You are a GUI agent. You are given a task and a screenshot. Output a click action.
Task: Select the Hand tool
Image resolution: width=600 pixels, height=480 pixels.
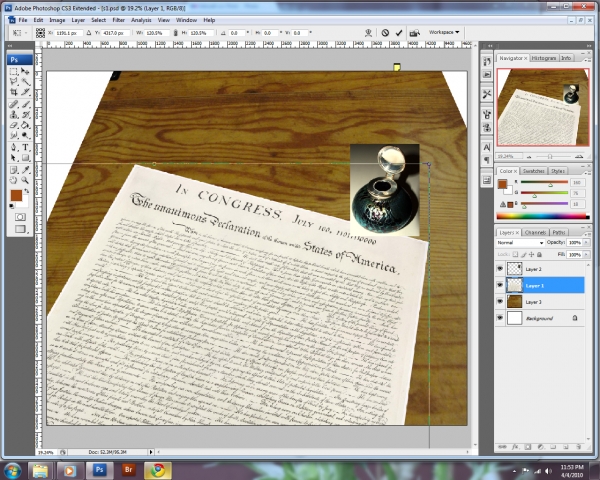(14, 180)
